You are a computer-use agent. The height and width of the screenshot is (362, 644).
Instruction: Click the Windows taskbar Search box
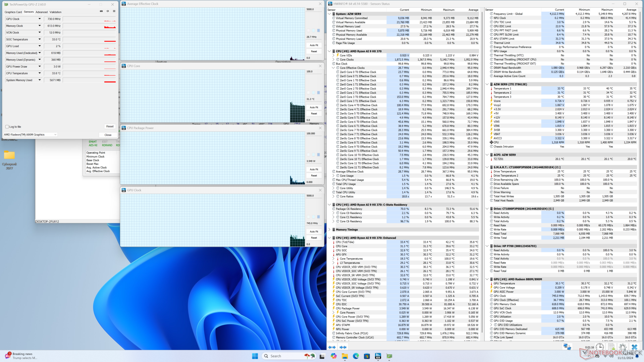(x=281, y=356)
